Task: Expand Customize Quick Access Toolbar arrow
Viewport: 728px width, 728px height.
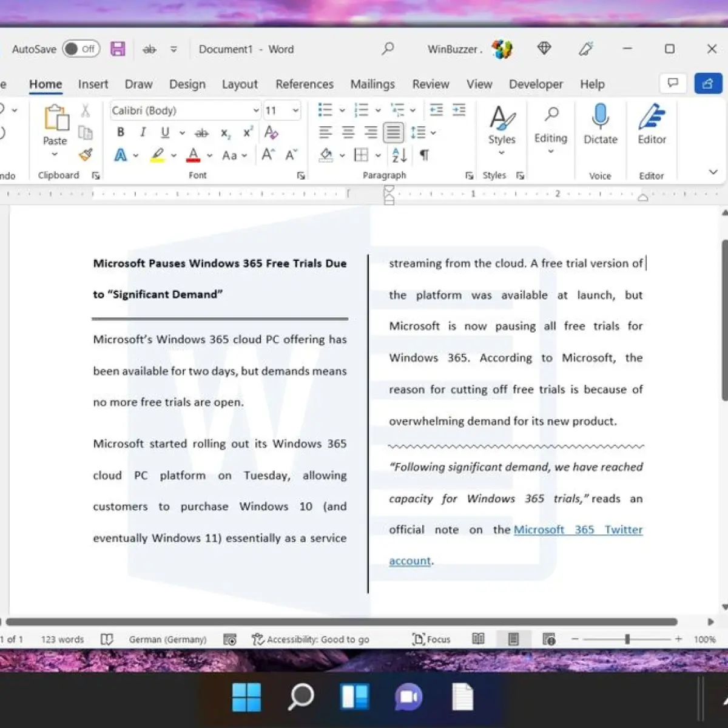Action: point(174,49)
